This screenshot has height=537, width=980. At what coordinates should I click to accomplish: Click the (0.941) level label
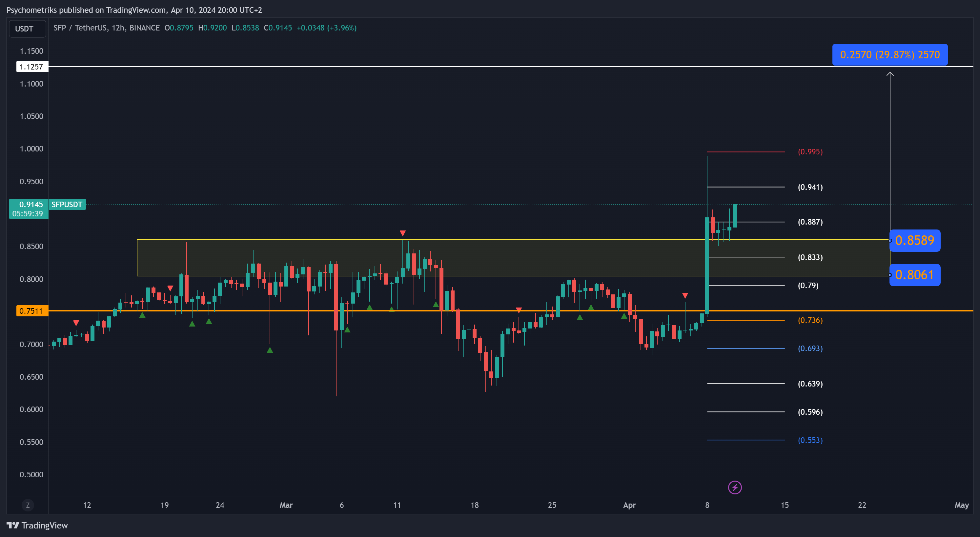tap(810, 187)
